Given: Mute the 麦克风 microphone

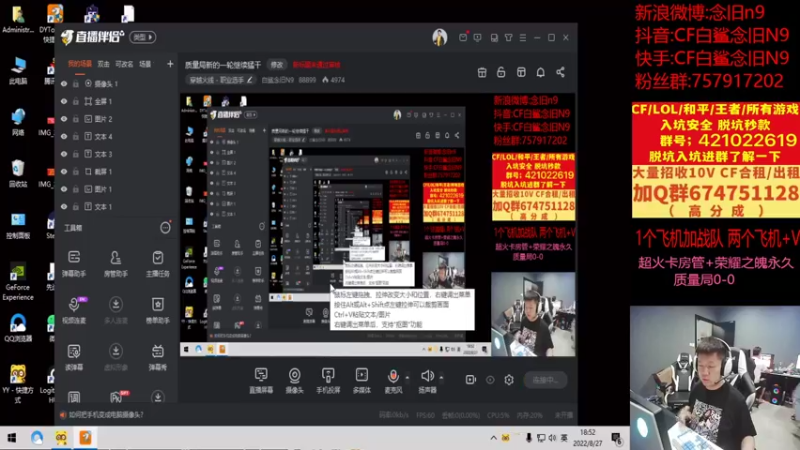Looking at the screenshot, I should (x=393, y=380).
